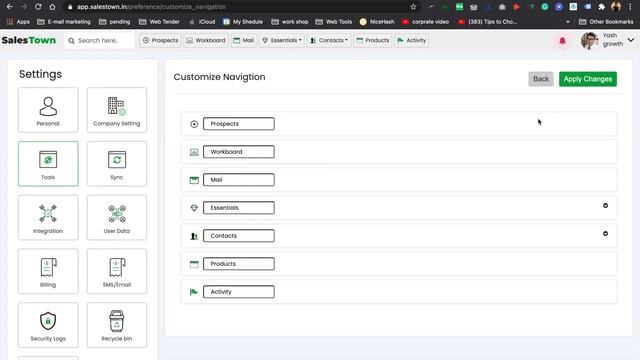Screen dimensions: 640x360
Task: Edit the Contacts navigation label field
Action: pos(239,236)
